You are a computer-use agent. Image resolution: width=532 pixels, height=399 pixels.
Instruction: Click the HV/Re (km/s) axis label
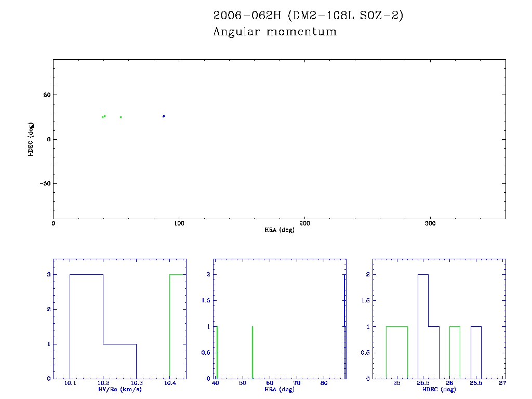pyautogui.click(x=119, y=389)
